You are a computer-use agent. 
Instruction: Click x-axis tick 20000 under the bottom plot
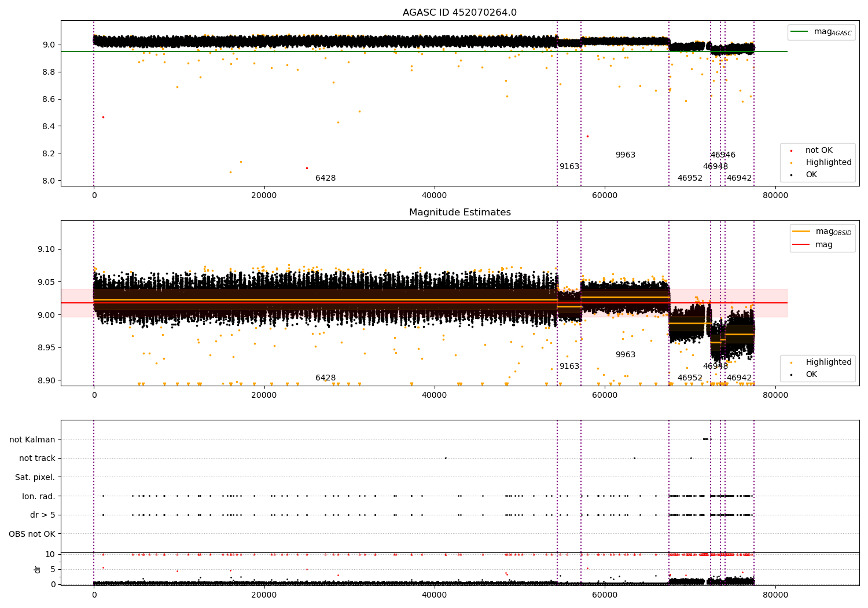point(264,595)
